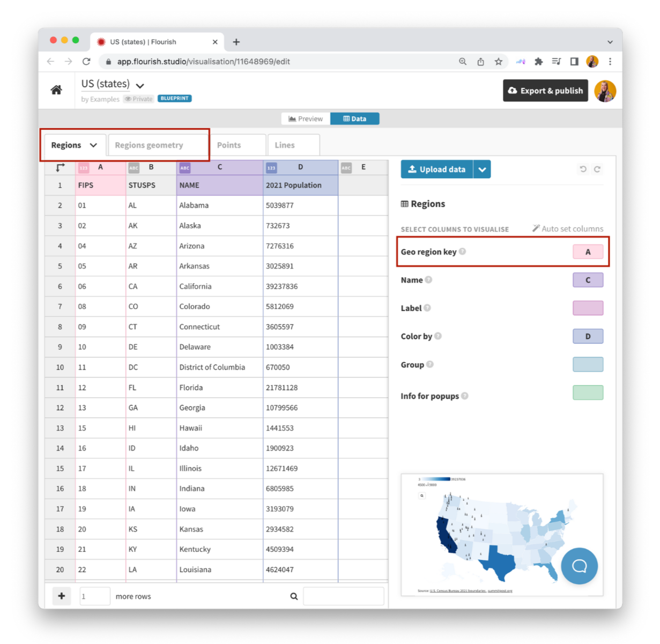Click the search input field below the table
This screenshot has width=660, height=644.
tap(344, 596)
